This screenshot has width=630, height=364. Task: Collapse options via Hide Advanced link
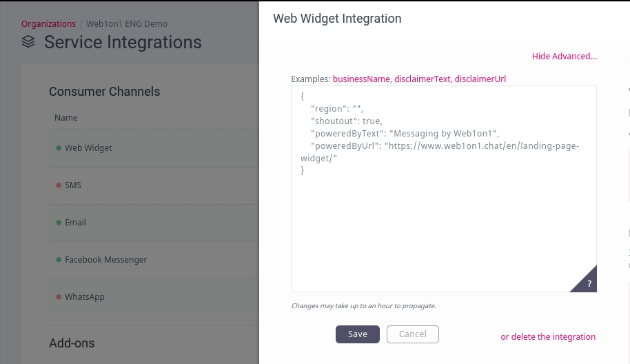[564, 57]
